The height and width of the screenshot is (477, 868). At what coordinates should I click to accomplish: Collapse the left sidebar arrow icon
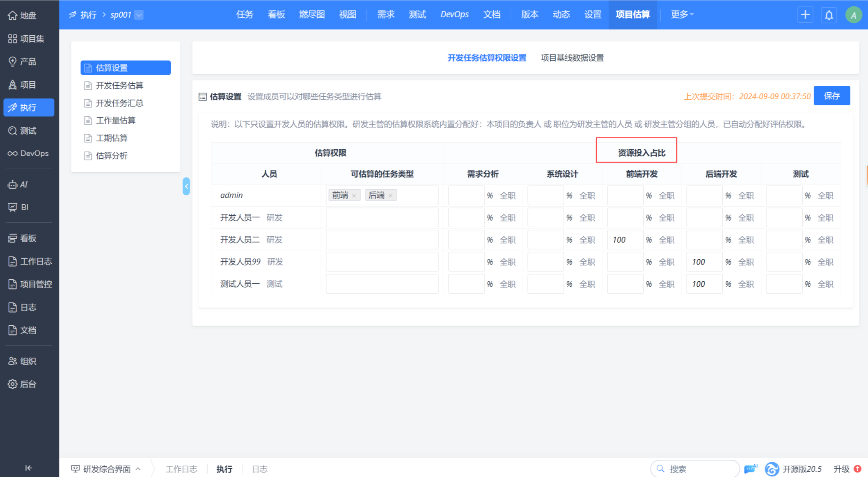tap(28, 468)
